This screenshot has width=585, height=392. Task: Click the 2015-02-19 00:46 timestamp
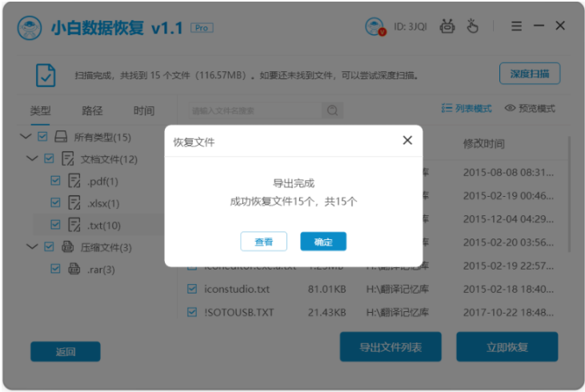pyautogui.click(x=508, y=195)
